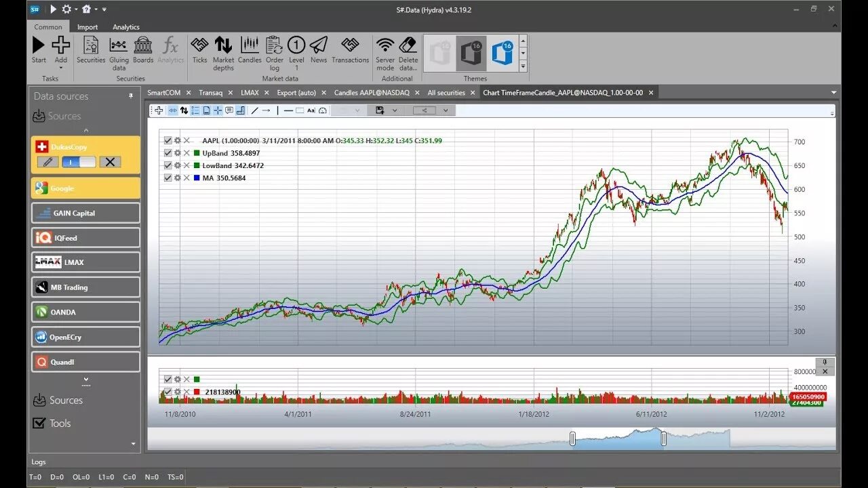Remove the MA indicator with X

[x=186, y=178]
